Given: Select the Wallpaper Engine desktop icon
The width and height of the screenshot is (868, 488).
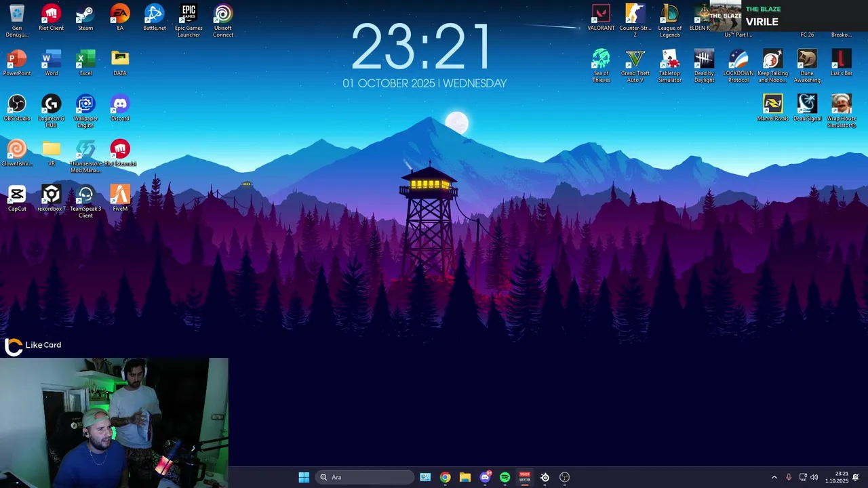Looking at the screenshot, I should tap(85, 111).
